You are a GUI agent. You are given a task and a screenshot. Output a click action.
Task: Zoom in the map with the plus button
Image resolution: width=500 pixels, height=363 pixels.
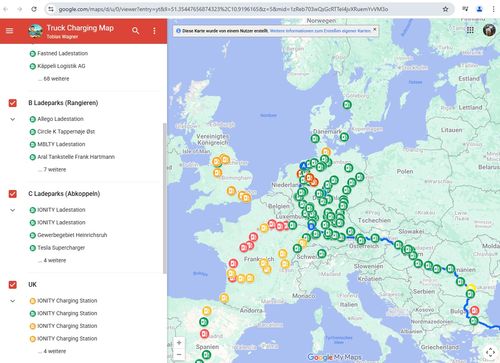(179, 342)
